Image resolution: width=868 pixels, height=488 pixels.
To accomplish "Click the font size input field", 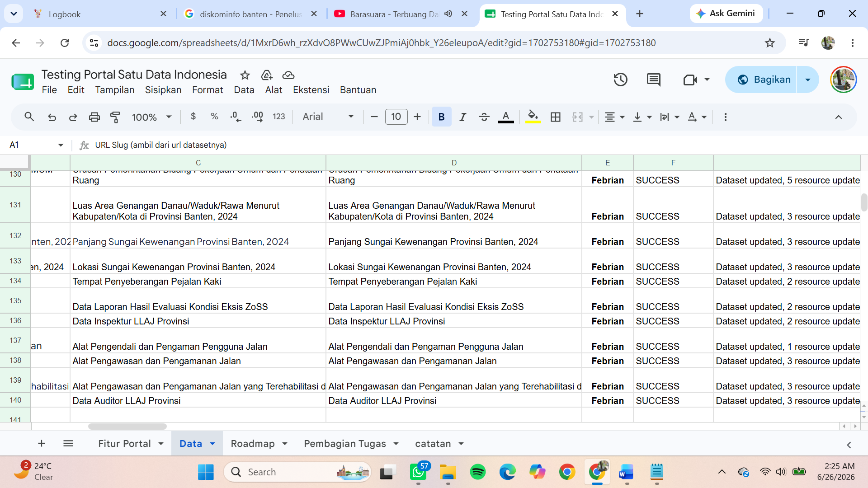I will click(x=396, y=117).
